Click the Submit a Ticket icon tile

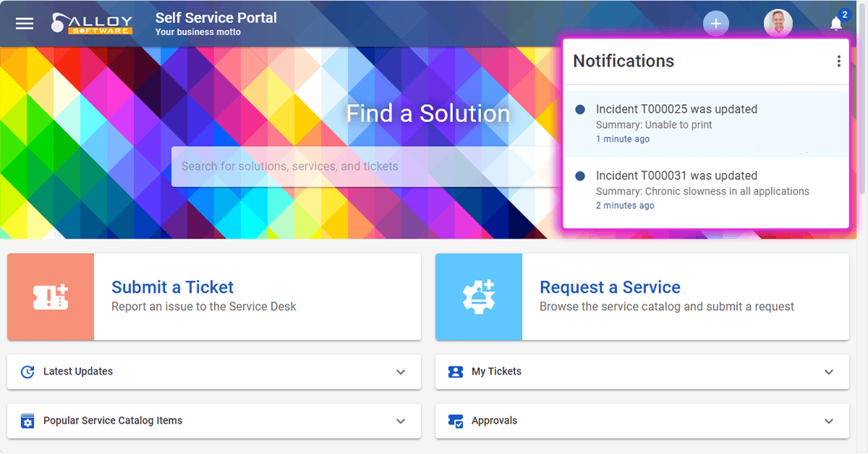click(51, 296)
